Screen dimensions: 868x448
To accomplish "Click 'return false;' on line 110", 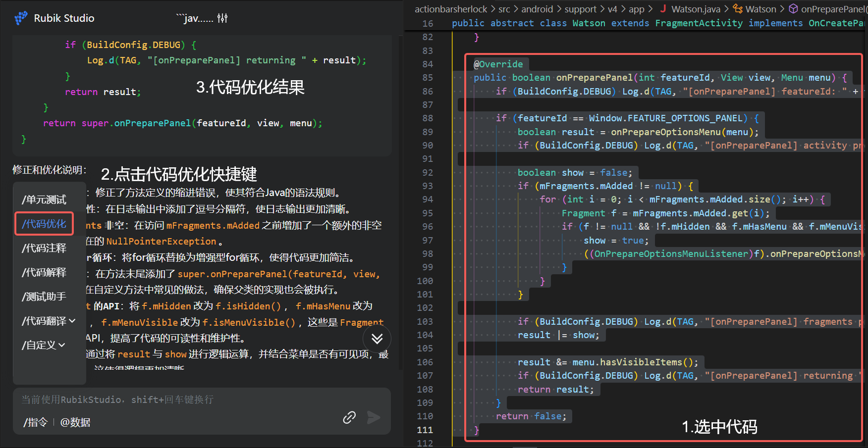I will pyautogui.click(x=531, y=416).
